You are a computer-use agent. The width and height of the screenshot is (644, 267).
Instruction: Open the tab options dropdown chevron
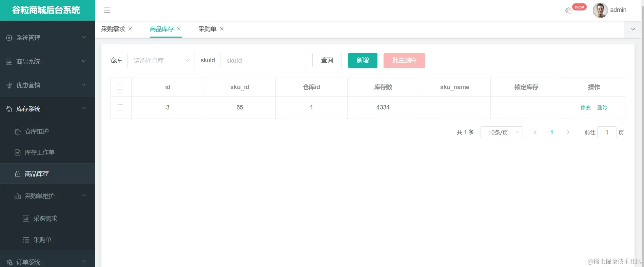633,29
